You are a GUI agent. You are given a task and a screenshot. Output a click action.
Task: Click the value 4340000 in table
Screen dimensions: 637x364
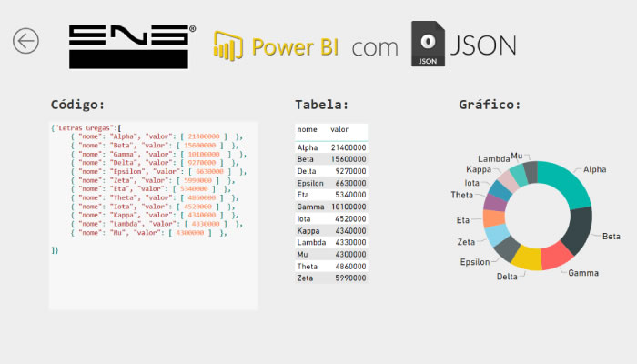pos(350,231)
